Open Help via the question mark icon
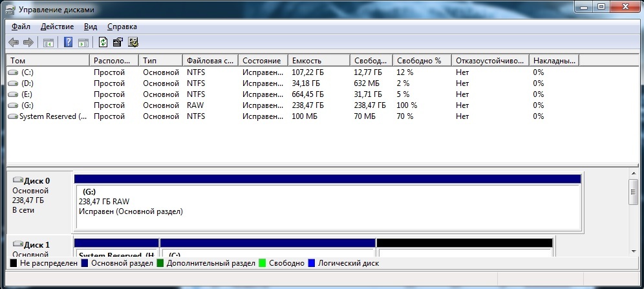This screenshot has width=644, height=289. (x=69, y=42)
